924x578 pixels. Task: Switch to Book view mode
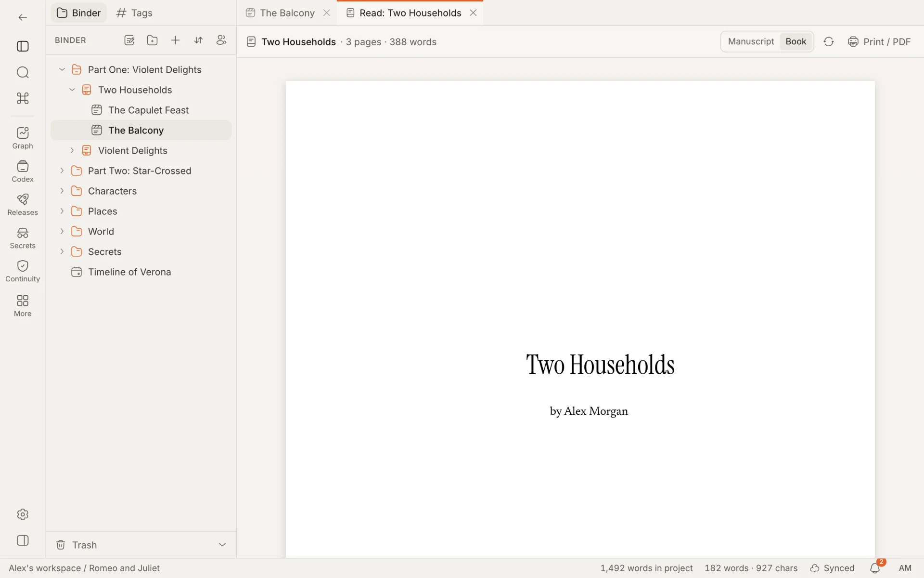(x=796, y=41)
